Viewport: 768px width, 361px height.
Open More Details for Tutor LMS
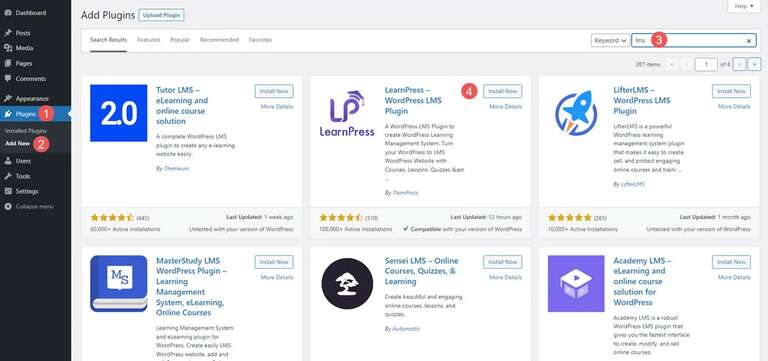pyautogui.click(x=277, y=107)
